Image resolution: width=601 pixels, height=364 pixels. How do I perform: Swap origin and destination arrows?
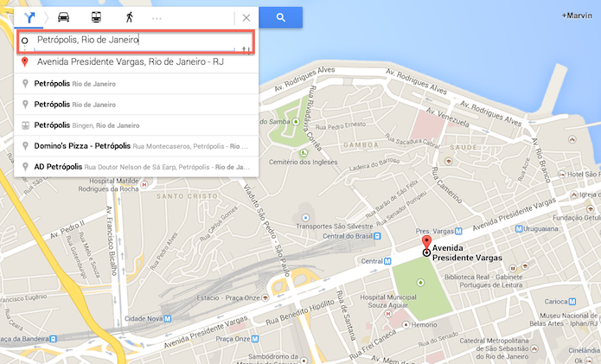[246, 50]
